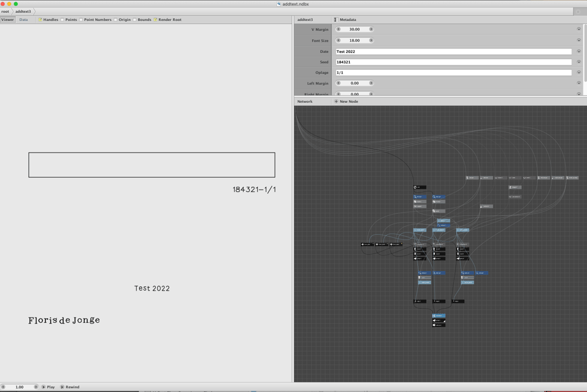Start animation with the Play button

pyautogui.click(x=48, y=387)
